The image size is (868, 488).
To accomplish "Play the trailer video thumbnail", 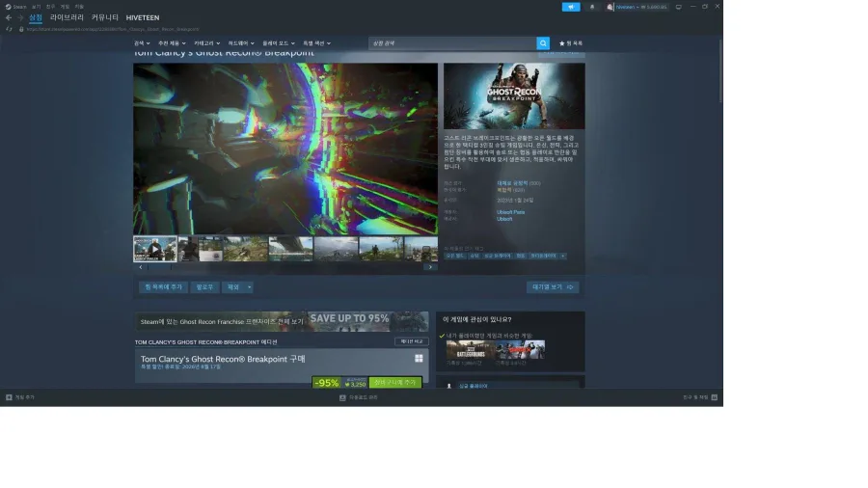I will tap(155, 249).
